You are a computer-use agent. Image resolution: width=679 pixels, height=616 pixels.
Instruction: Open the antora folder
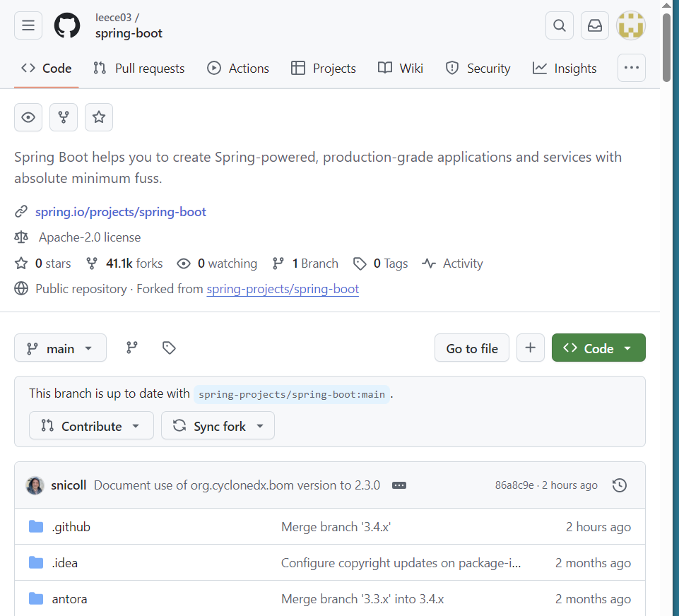pos(69,598)
